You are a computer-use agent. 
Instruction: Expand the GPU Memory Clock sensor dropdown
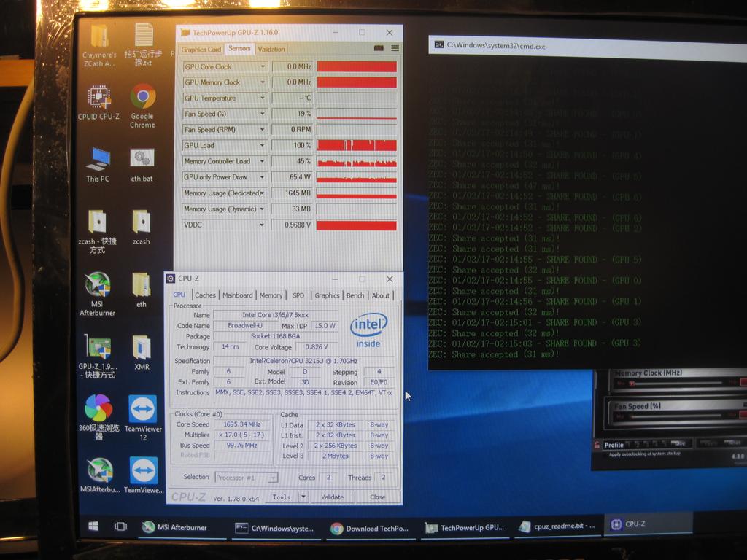(x=263, y=82)
